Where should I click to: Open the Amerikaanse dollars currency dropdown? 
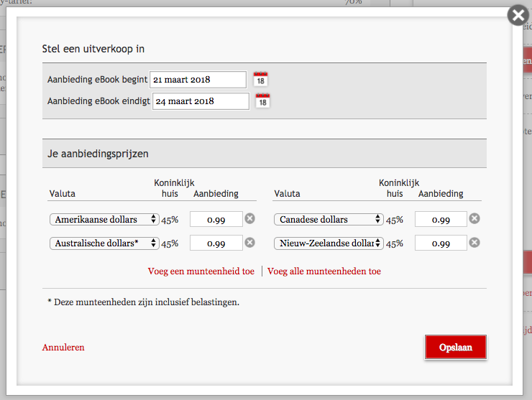pos(104,220)
